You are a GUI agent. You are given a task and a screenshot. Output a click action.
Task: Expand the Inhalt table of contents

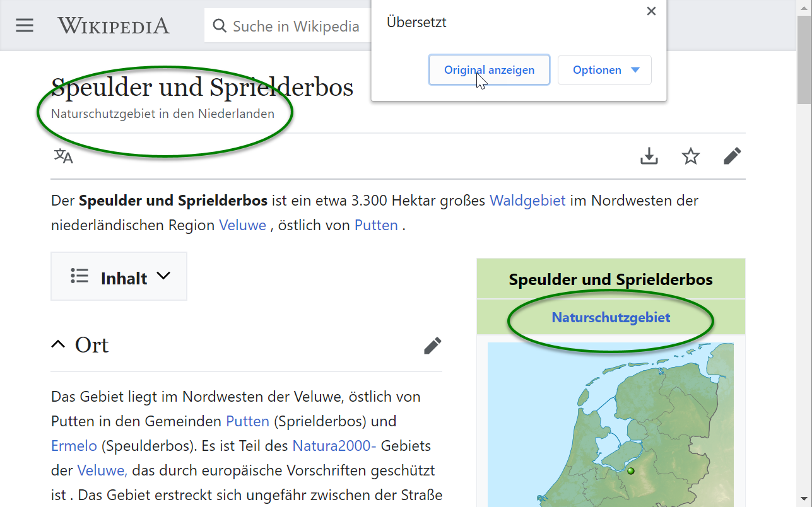(119, 276)
